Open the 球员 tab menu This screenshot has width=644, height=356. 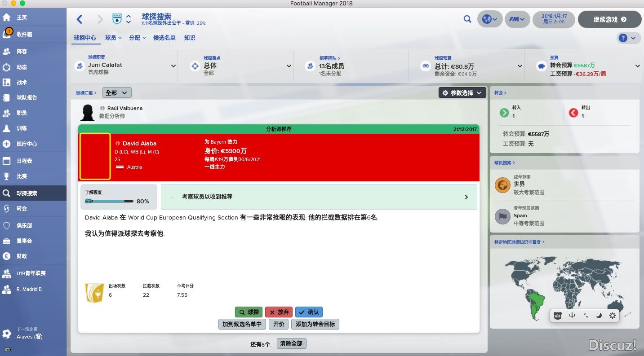pos(113,38)
